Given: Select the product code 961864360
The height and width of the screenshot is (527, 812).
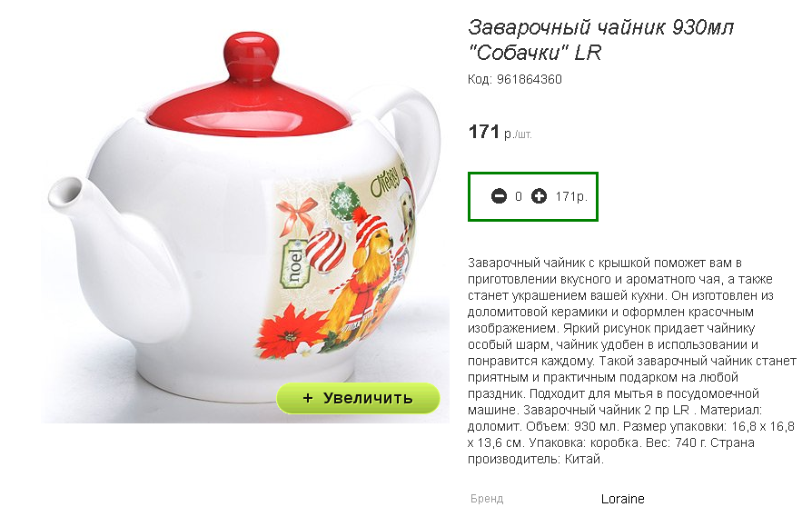Looking at the screenshot, I should pos(530,79).
